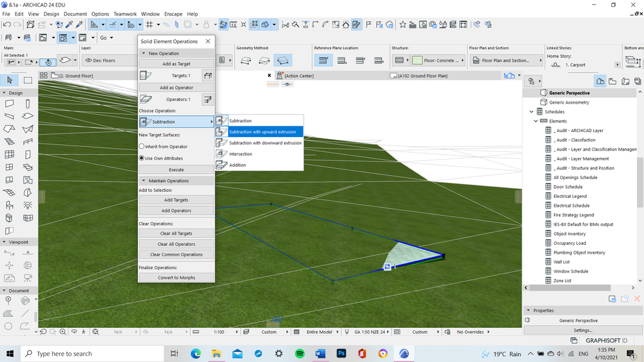
Task: Select Inherit from Operator radio button
Action: [142, 147]
